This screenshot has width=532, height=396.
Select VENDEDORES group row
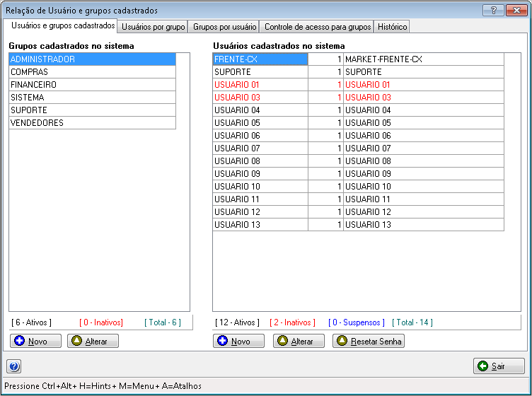(92, 123)
